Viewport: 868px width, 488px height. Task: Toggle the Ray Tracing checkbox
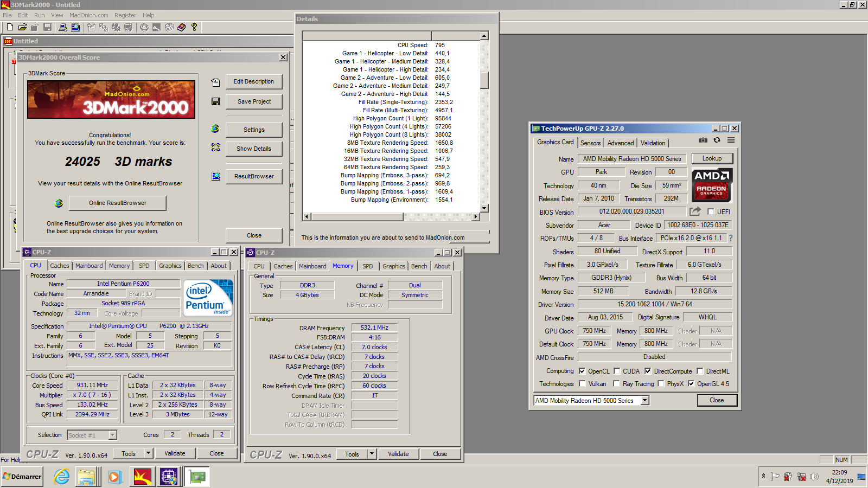tap(616, 384)
